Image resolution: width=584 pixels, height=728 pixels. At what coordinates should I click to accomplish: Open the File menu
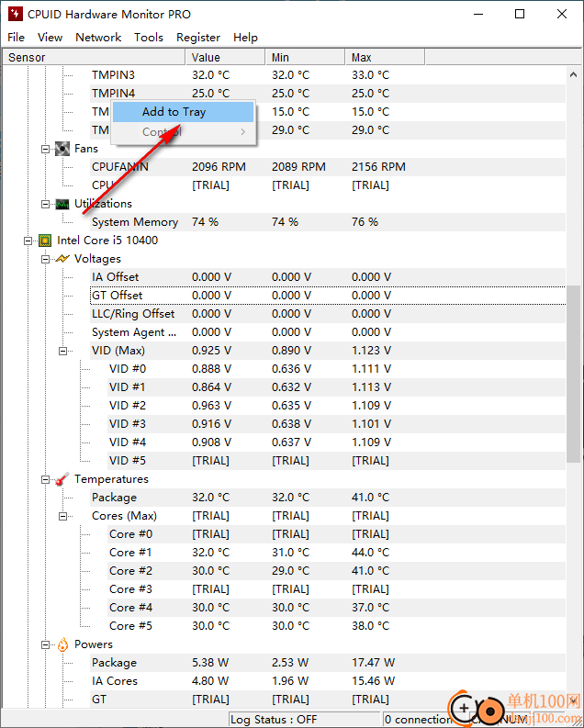(x=17, y=37)
